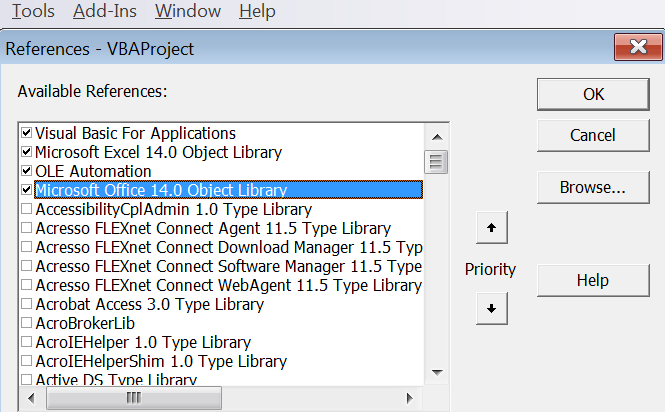
Task: Check Acresso FLEXnet Connect Software Manager box
Action: click(x=26, y=266)
